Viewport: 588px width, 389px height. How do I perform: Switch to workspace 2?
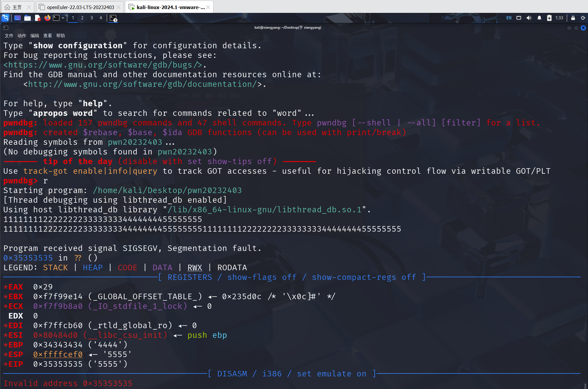click(82, 18)
